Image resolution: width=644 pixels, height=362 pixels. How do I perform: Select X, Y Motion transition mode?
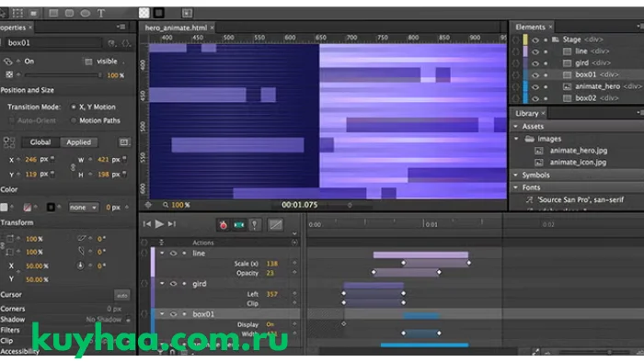74,107
